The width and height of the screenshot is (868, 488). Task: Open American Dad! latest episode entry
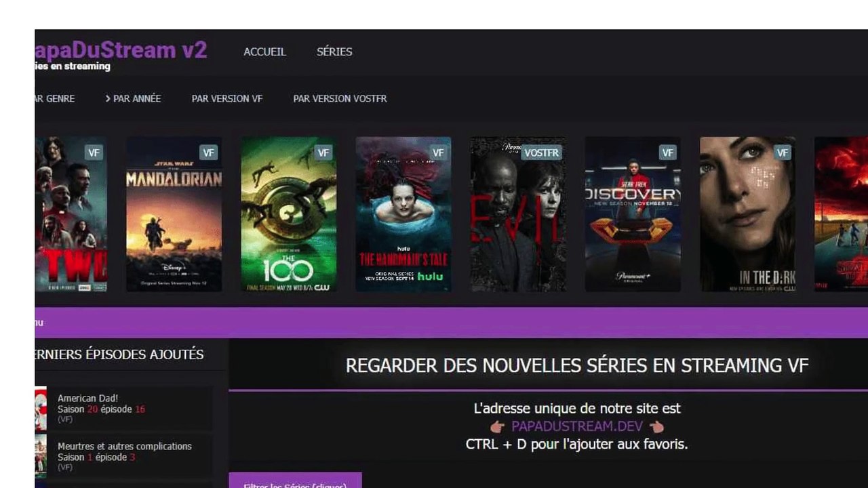pyautogui.click(x=123, y=409)
